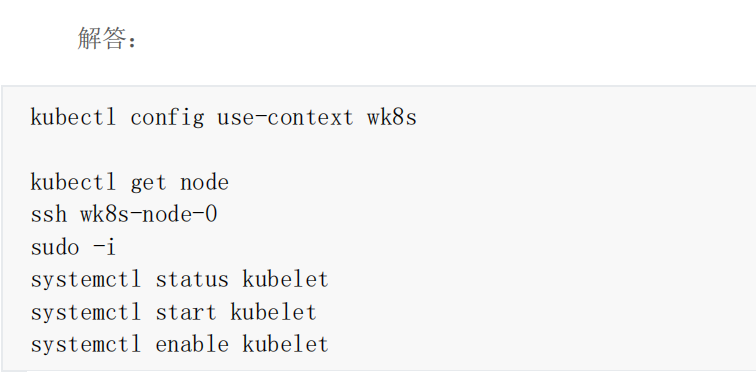Click the systemctl enable kubelet line
The height and width of the screenshot is (374, 756).
click(180, 345)
